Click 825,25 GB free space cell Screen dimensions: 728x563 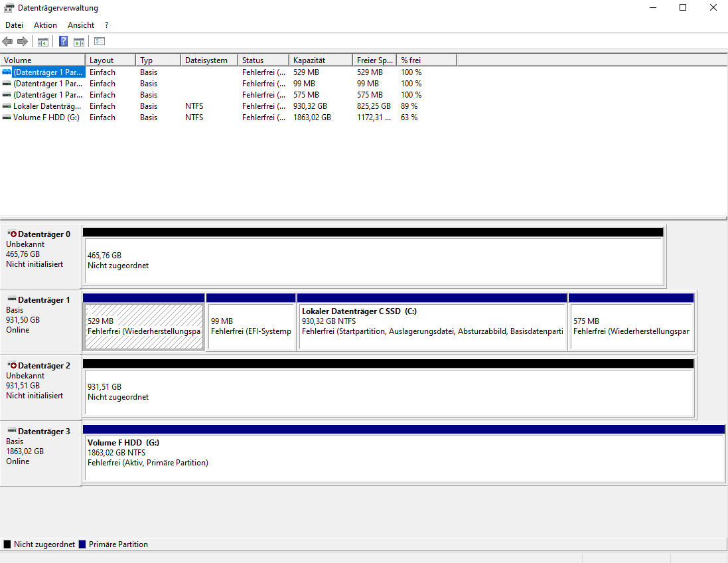click(x=374, y=106)
